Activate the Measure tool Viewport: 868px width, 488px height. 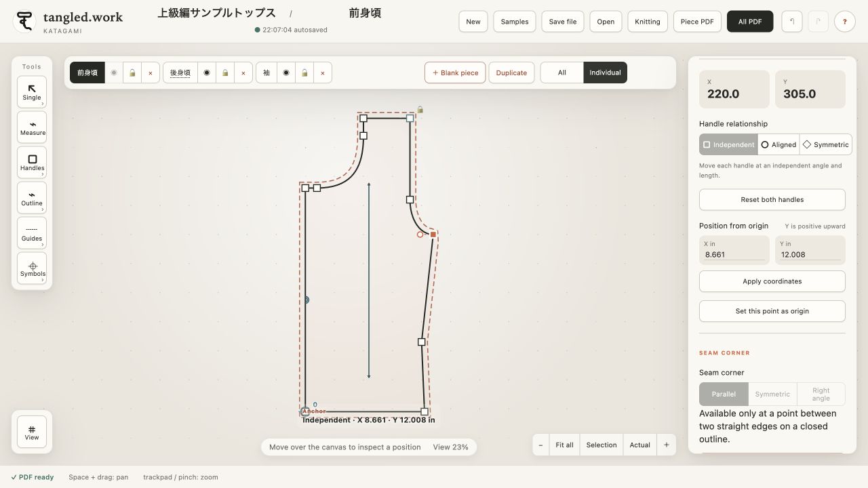tap(32, 127)
